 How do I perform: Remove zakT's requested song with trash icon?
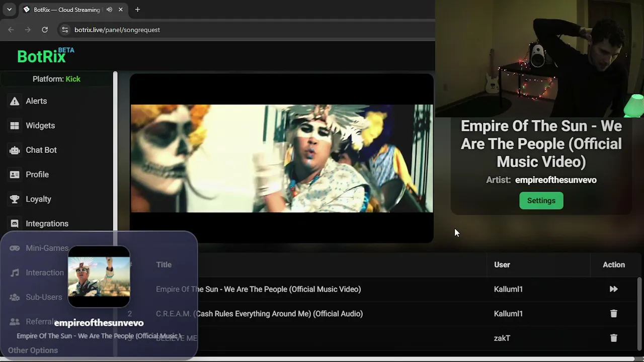coord(613,338)
